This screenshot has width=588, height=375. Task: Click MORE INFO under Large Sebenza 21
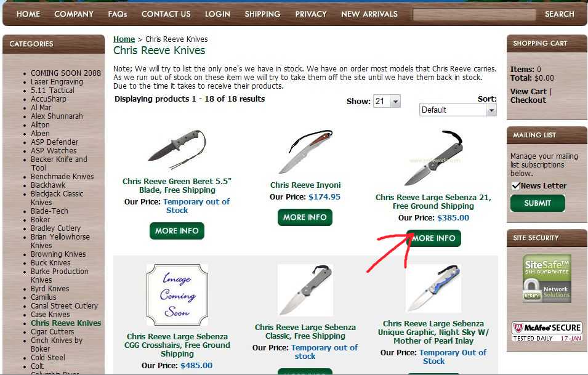click(433, 238)
